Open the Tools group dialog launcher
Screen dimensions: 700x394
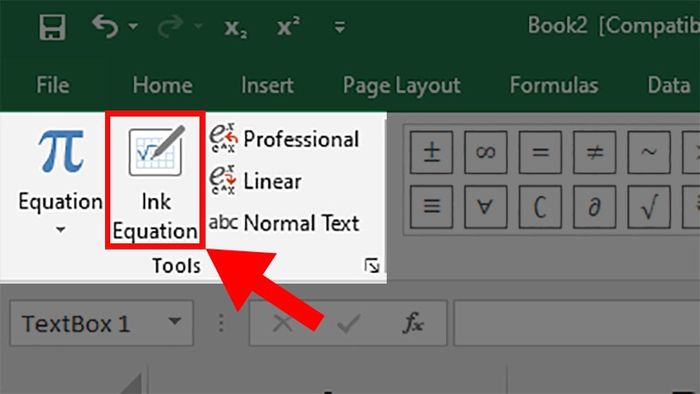371,266
